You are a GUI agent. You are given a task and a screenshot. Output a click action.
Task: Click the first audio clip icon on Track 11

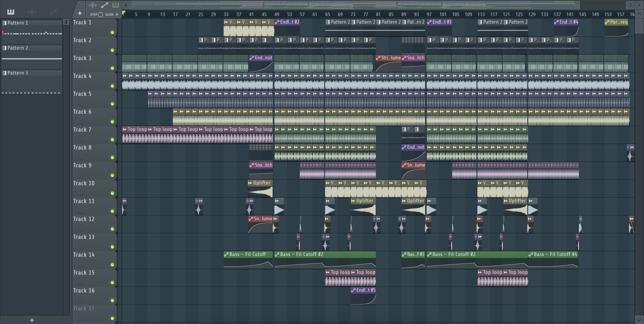125,201
